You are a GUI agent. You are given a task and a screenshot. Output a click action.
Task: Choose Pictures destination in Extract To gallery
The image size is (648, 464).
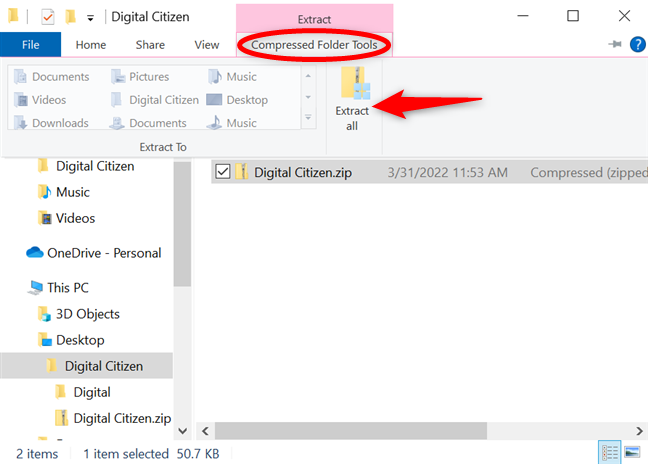pyautogui.click(x=141, y=77)
